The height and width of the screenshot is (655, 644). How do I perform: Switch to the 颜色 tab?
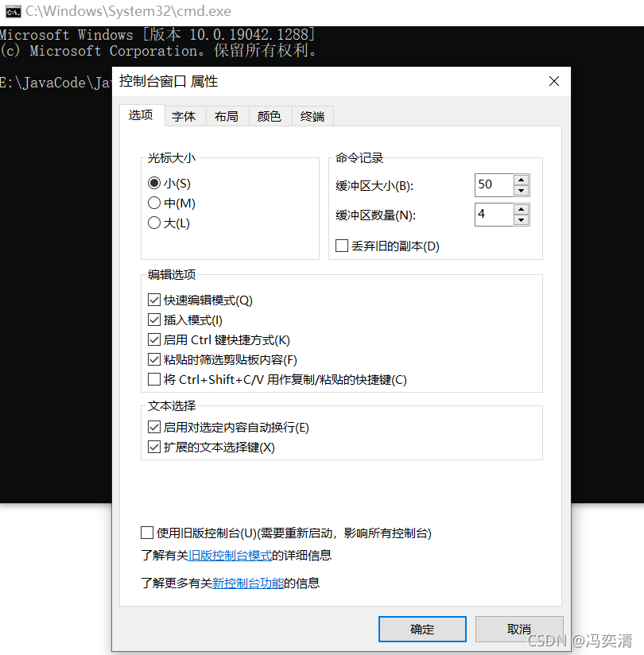(x=268, y=116)
